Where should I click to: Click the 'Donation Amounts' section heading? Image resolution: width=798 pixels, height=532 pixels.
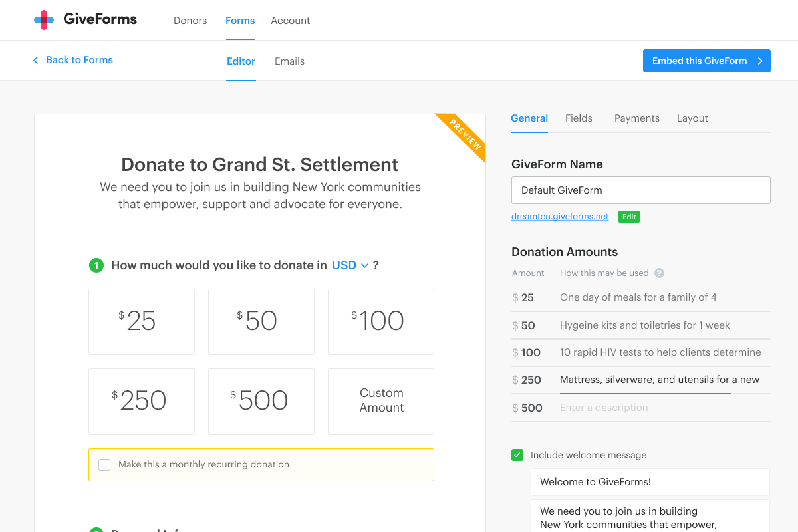tap(565, 252)
